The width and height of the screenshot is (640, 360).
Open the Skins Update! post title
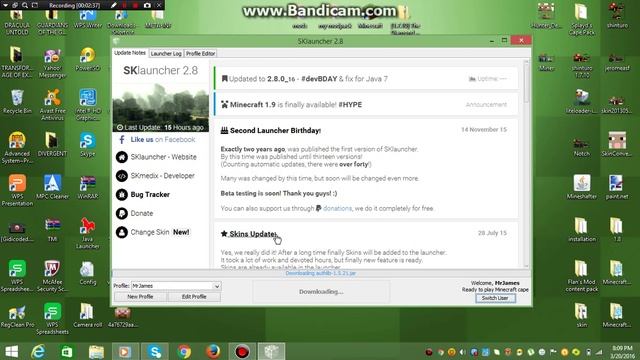(253, 234)
